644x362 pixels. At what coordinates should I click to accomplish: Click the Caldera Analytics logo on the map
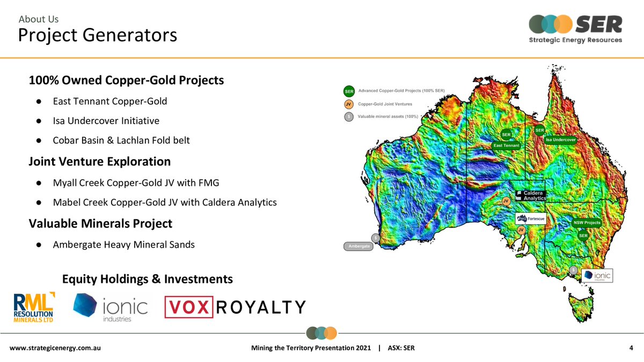click(531, 195)
